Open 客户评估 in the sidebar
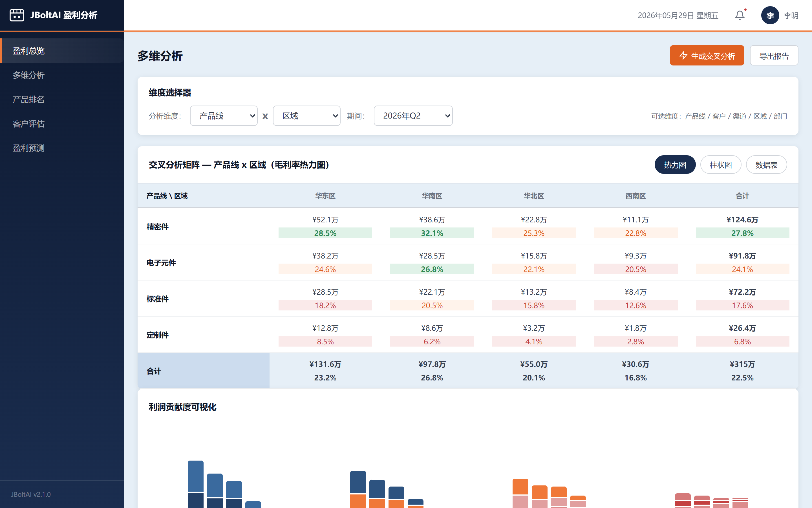The width and height of the screenshot is (812, 508). point(62,124)
